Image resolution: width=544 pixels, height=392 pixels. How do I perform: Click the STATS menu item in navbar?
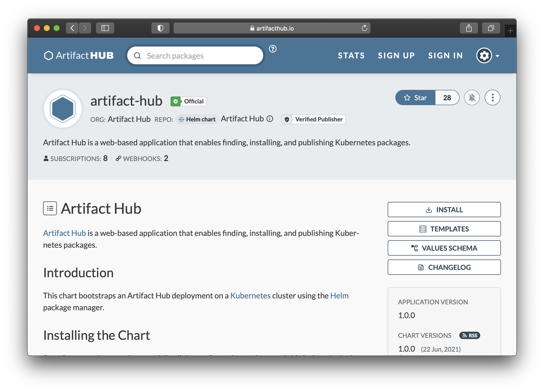point(351,55)
